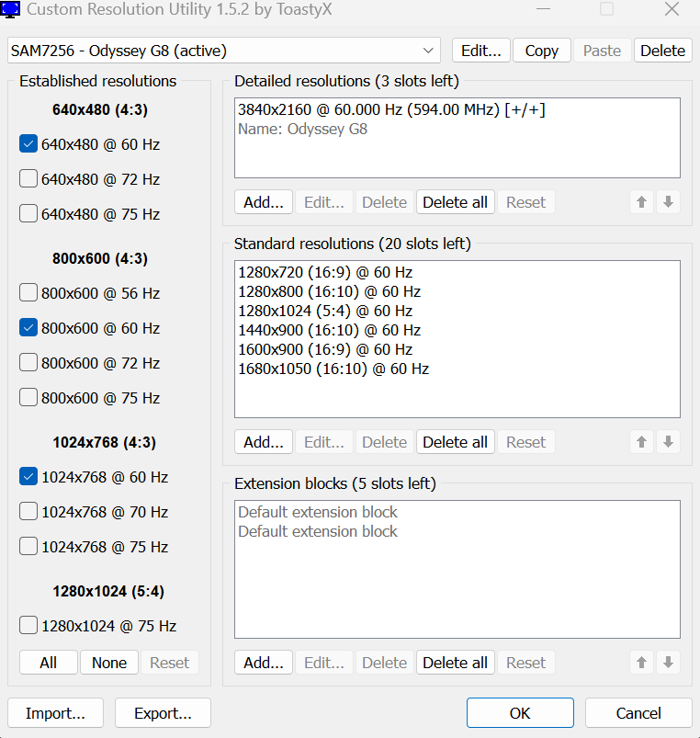Click extension blocks up arrow
Image resolution: width=700 pixels, height=738 pixels.
click(643, 663)
